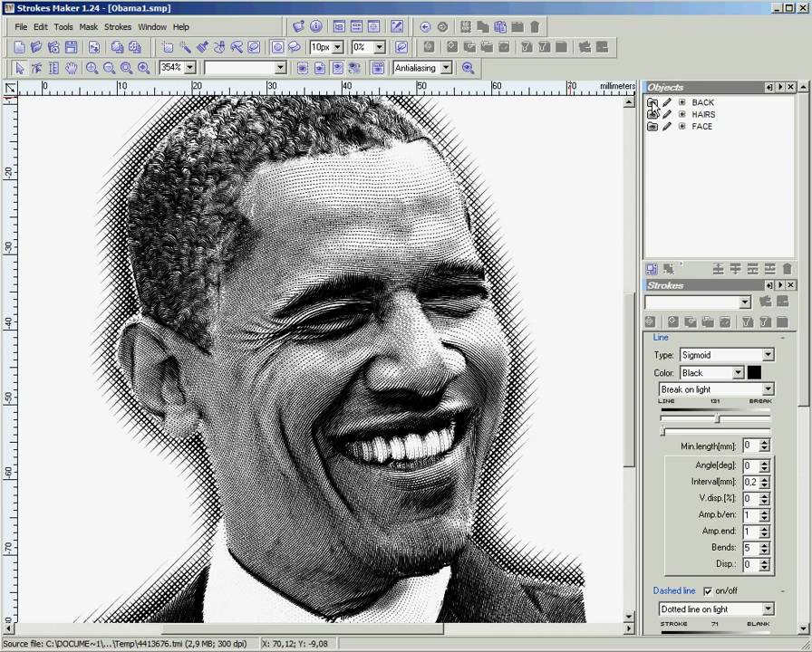Viewport: 812px width, 652px height.
Task: Open the info icon on the toolbar
Action: pos(314,26)
